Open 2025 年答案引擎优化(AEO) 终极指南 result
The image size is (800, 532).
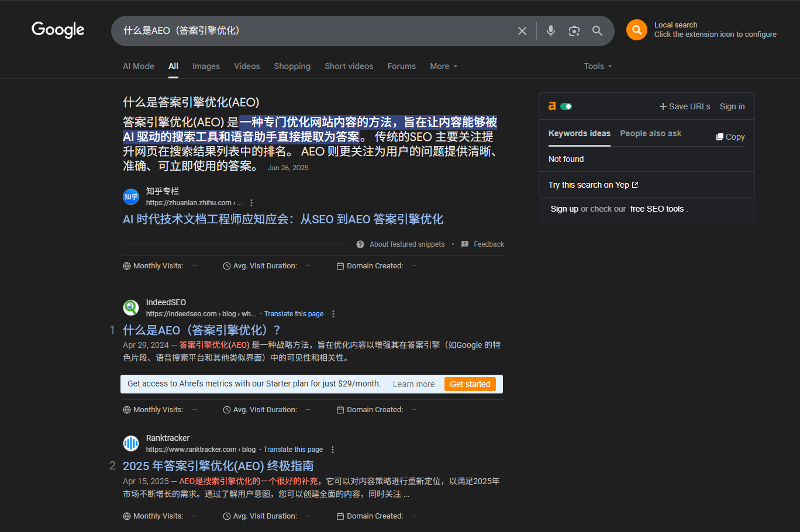click(x=218, y=466)
